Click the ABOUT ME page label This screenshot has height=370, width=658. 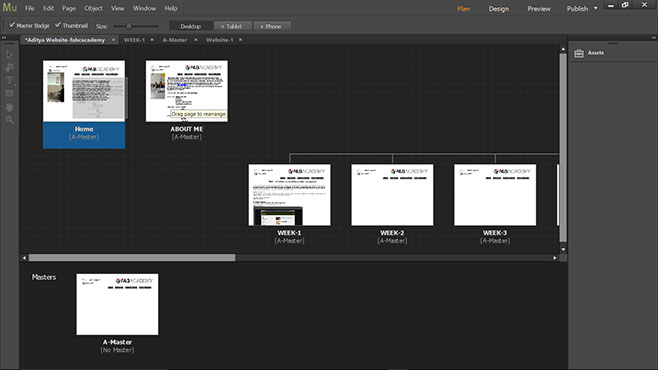pyautogui.click(x=187, y=129)
